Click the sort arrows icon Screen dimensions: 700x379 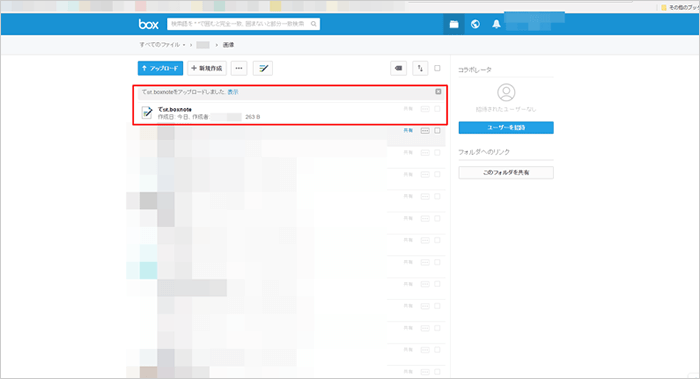coord(420,68)
